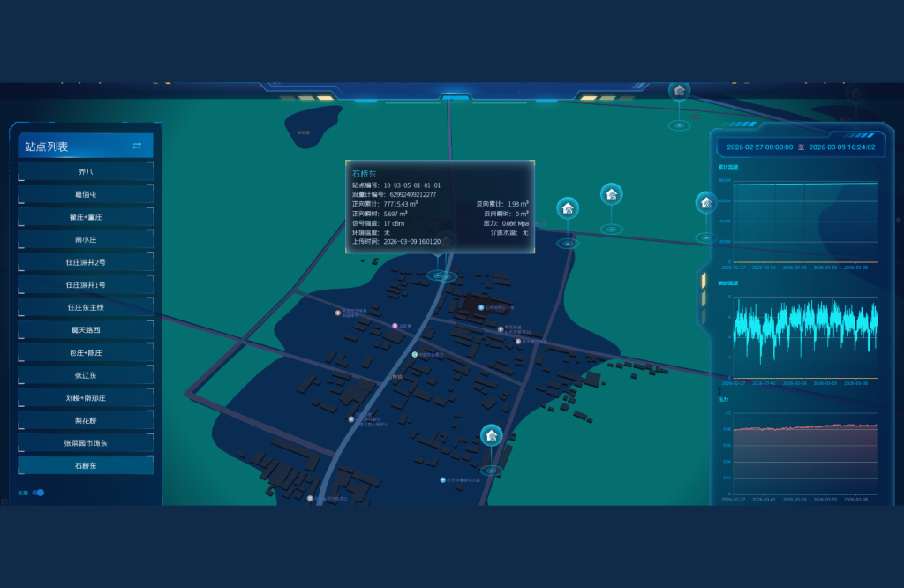The width and height of the screenshot is (904, 588).
Task: Click the green POI marker in village center
Action: (414, 354)
